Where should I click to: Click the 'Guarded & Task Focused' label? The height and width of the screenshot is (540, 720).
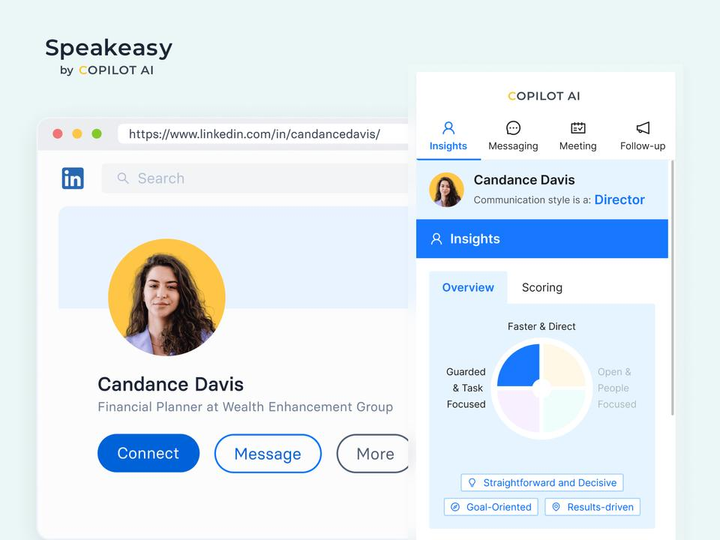tap(466, 388)
